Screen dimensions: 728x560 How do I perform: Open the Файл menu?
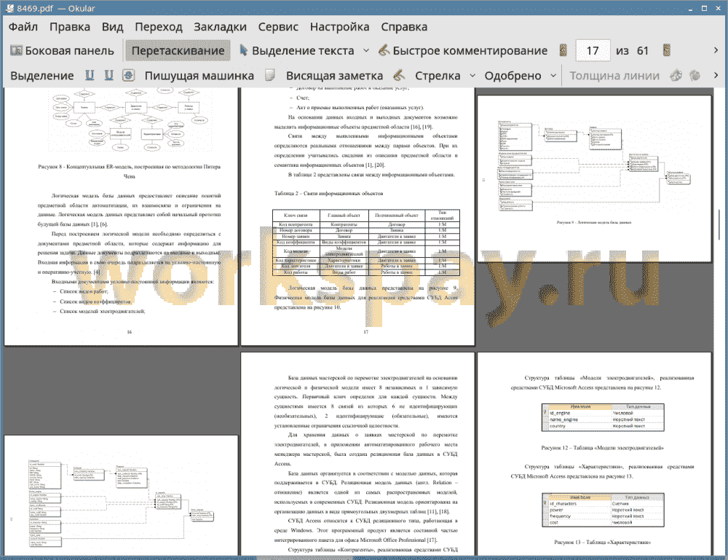click(23, 27)
